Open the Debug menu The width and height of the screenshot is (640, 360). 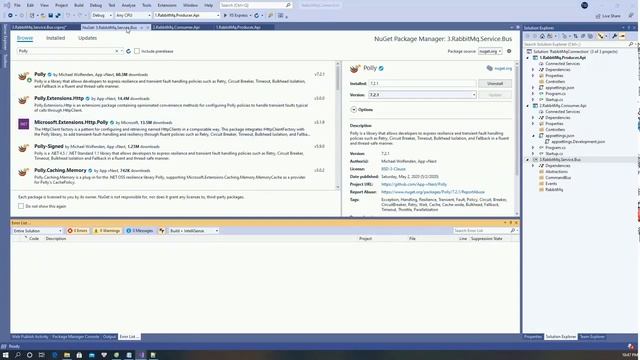pos(96,5)
